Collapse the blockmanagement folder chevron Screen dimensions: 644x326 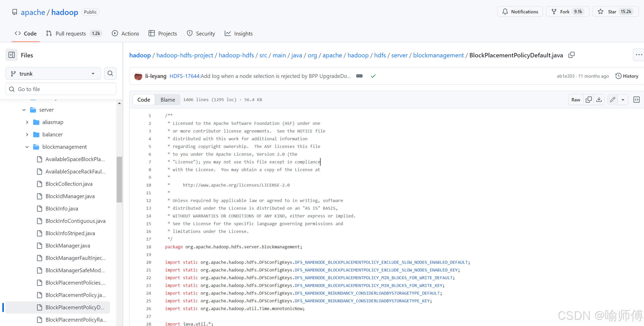27,147
